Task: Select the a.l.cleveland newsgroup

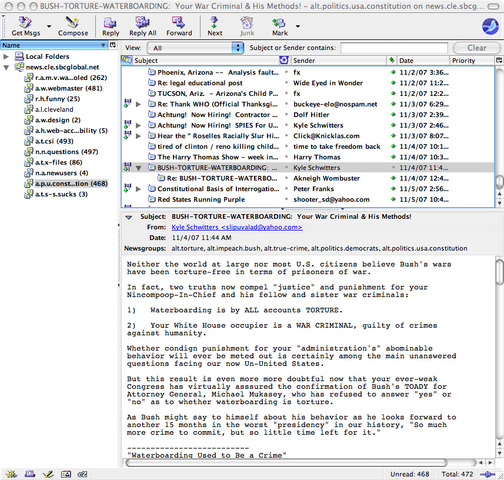Action: tap(49, 109)
